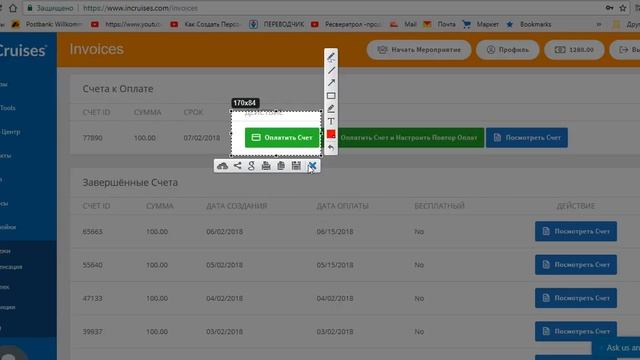The width and height of the screenshot is (640, 360).
Task: Click the payment date 06/15/2018
Action: (335, 231)
